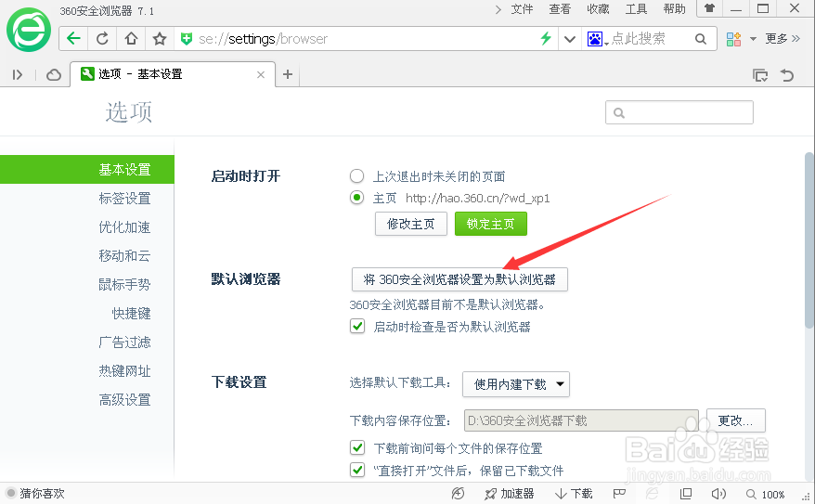Screen dimensions: 815x504
Task: Select 上次退出时未关闭的页面 radio option
Action: 356,176
